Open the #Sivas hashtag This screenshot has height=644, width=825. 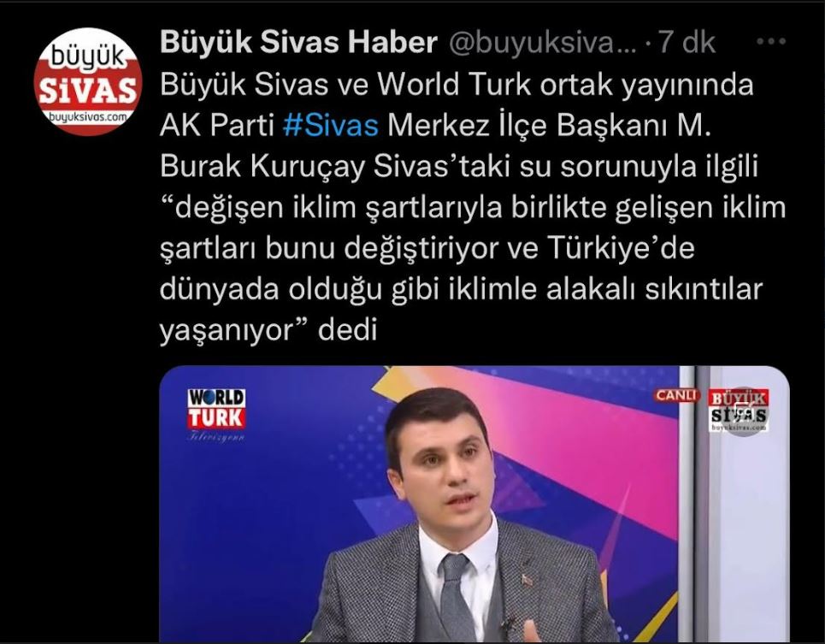tap(330, 125)
